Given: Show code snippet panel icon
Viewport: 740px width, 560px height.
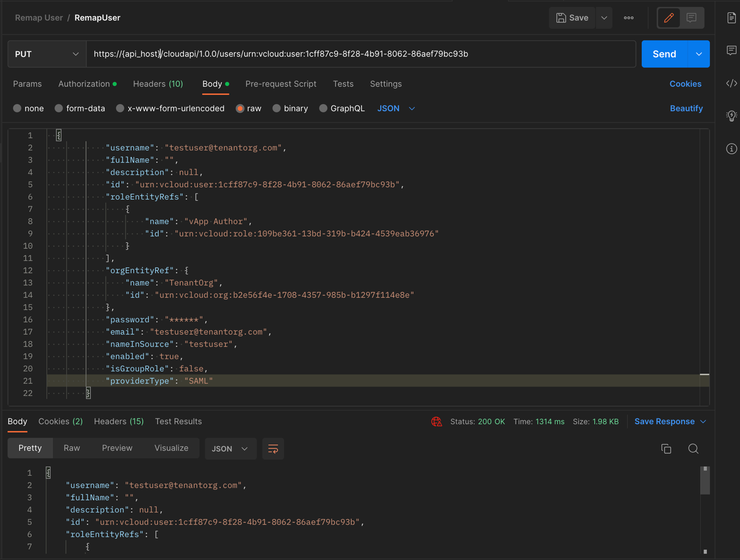Looking at the screenshot, I should click(x=731, y=84).
